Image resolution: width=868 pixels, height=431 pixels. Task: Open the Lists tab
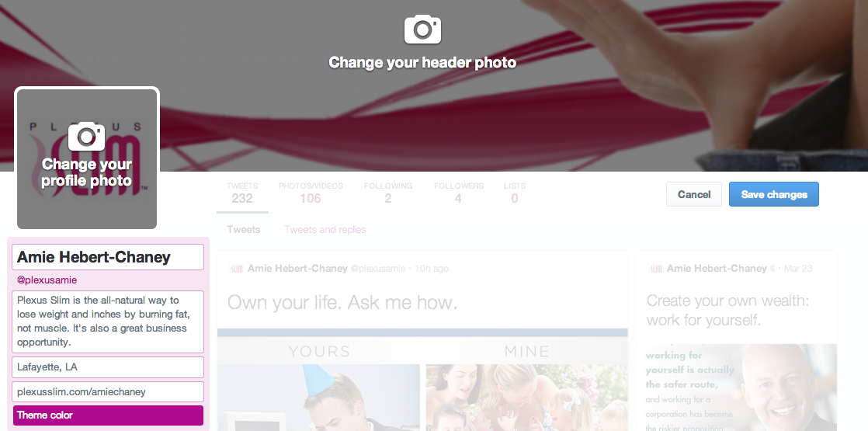coord(514,193)
